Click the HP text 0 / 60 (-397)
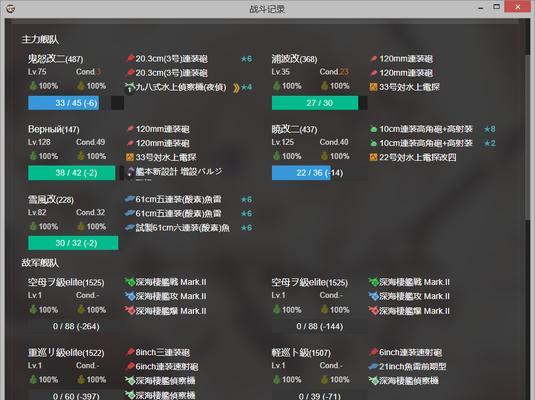This screenshot has width=535, height=400. (x=76, y=396)
